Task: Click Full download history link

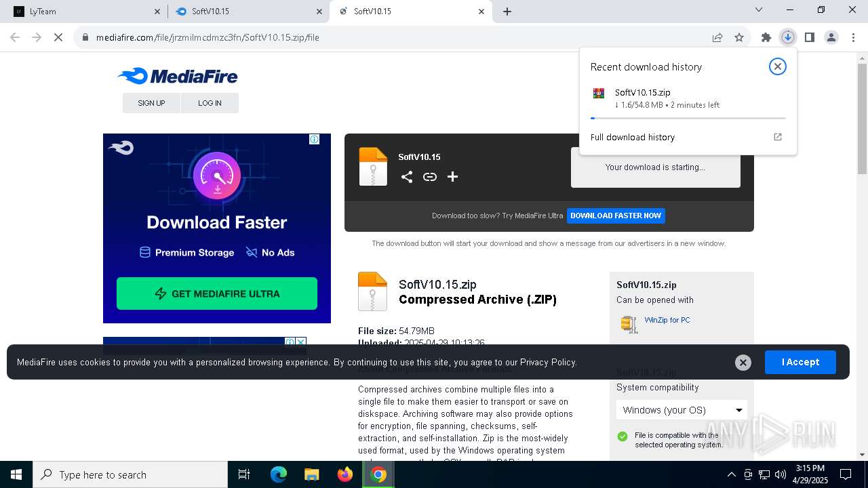Action: click(633, 137)
